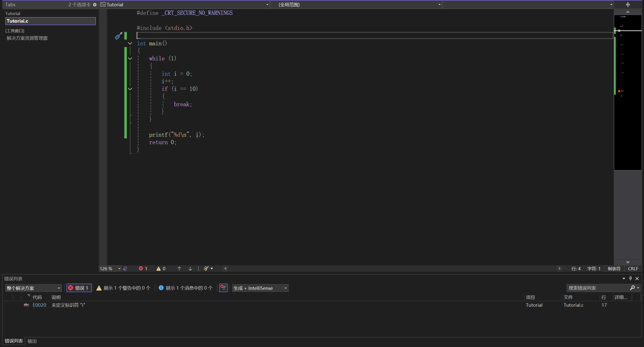Open the Tabs panel settings gear
The image size is (644, 347).
coord(95,5)
